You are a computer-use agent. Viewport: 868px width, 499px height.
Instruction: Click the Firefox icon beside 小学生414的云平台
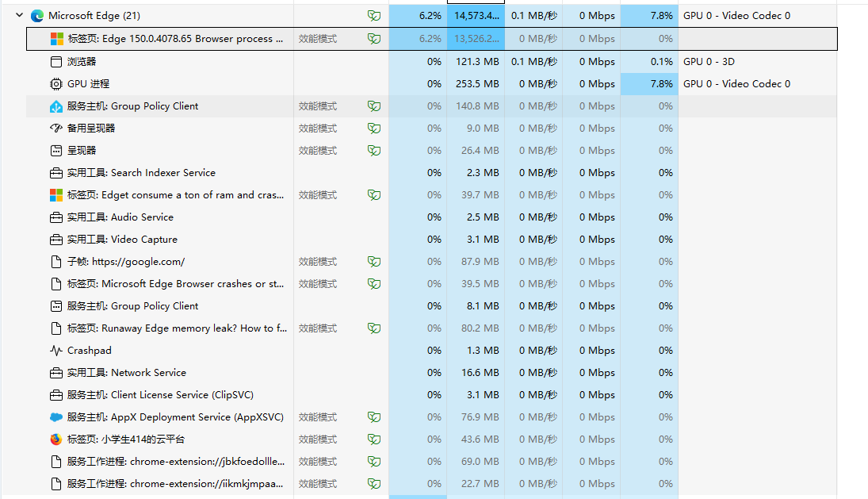click(x=56, y=440)
